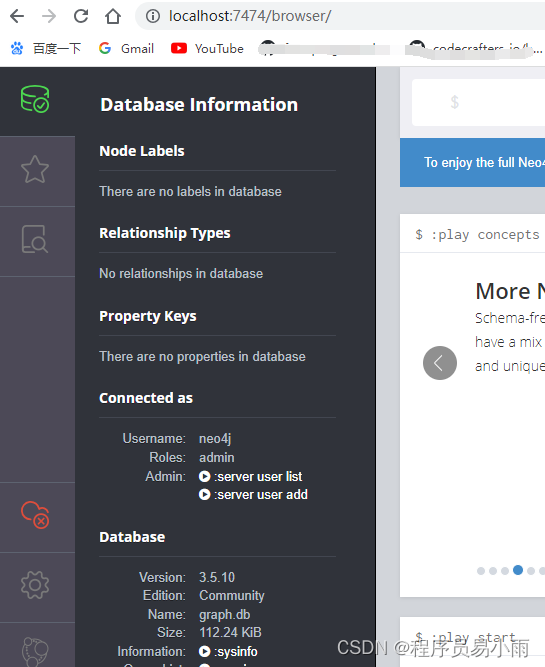The image size is (545, 667).
Task: Click the localhost:7474 address bar
Action: pyautogui.click(x=340, y=16)
